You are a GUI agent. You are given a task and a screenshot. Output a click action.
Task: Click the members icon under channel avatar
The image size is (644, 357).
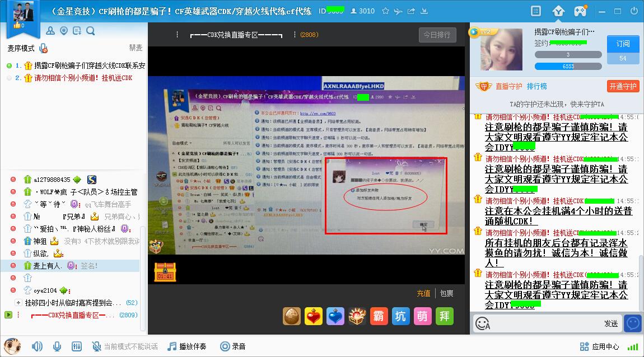point(50,31)
